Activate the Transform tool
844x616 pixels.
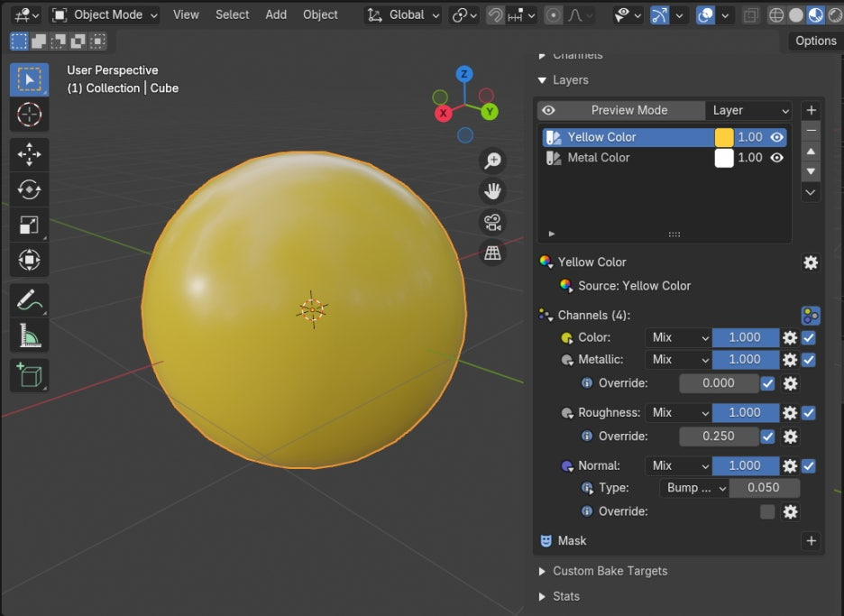click(x=29, y=260)
